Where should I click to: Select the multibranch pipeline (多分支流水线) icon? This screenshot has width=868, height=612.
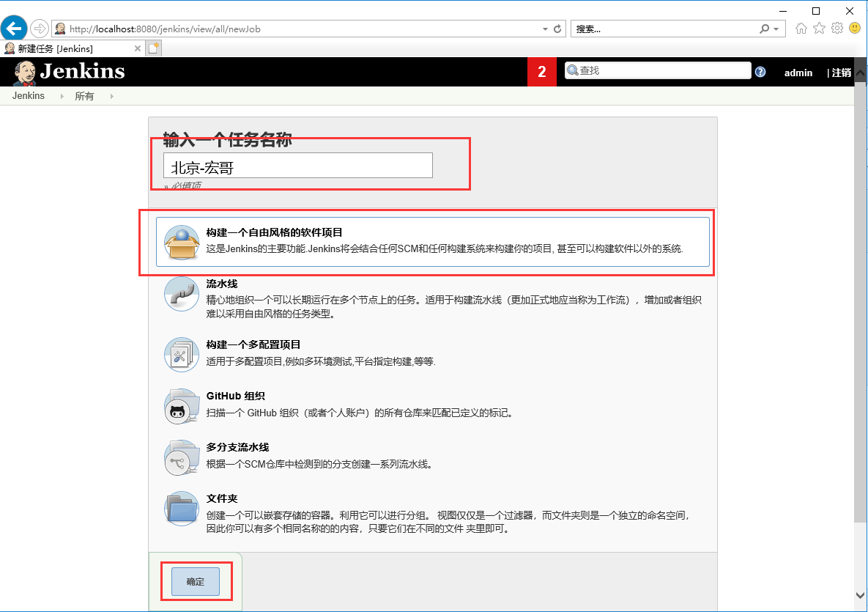pyautogui.click(x=182, y=457)
